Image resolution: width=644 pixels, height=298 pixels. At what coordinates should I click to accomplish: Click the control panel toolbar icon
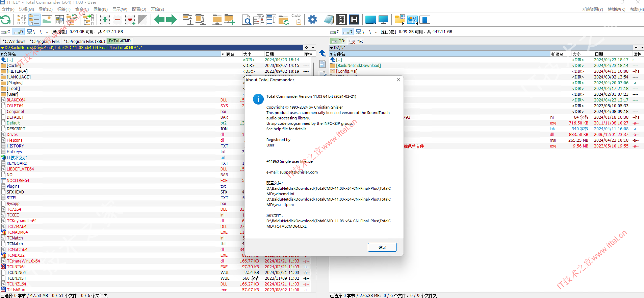[412, 20]
